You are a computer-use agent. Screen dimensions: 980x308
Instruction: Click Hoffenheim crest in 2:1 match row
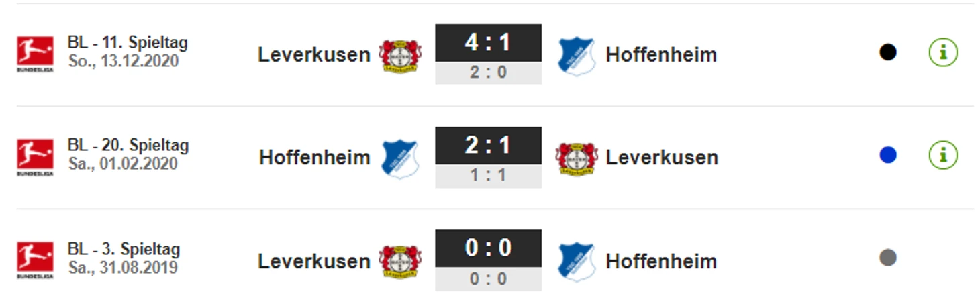pos(400,158)
